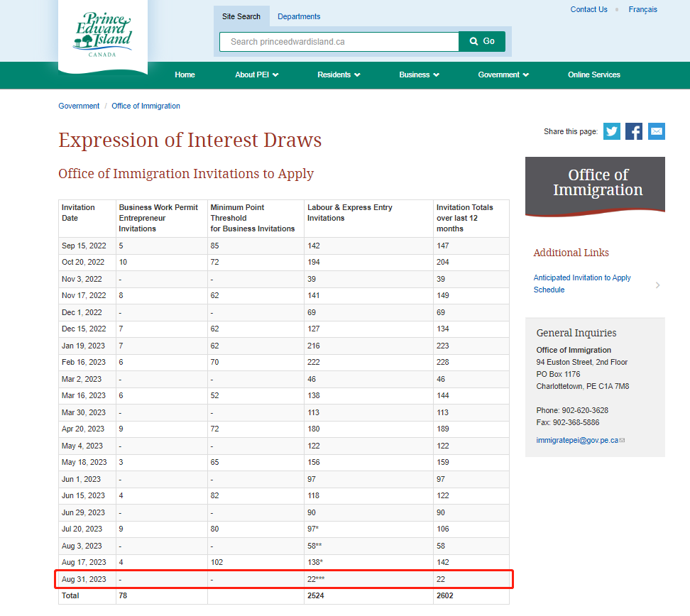Select the Jun 29, 2023 date cell
Screen dimensions: 690x616
87,513
